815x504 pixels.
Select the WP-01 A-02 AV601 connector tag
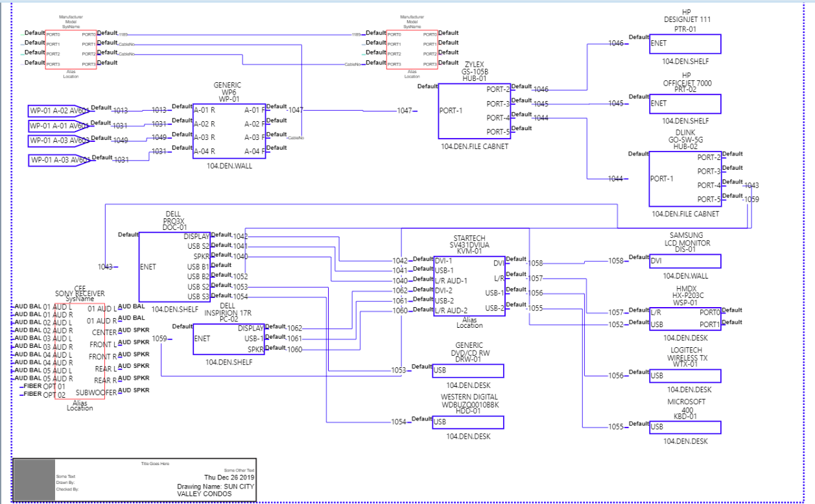point(60,111)
